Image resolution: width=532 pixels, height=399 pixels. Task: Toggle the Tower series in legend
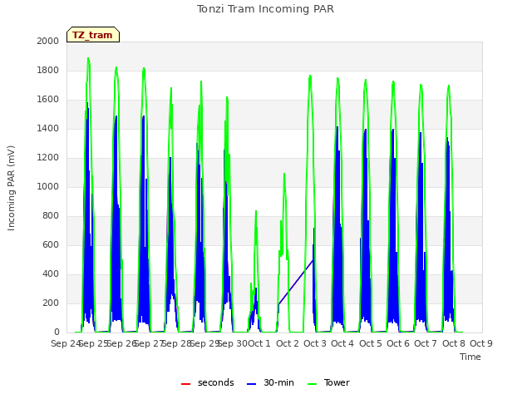(328, 383)
